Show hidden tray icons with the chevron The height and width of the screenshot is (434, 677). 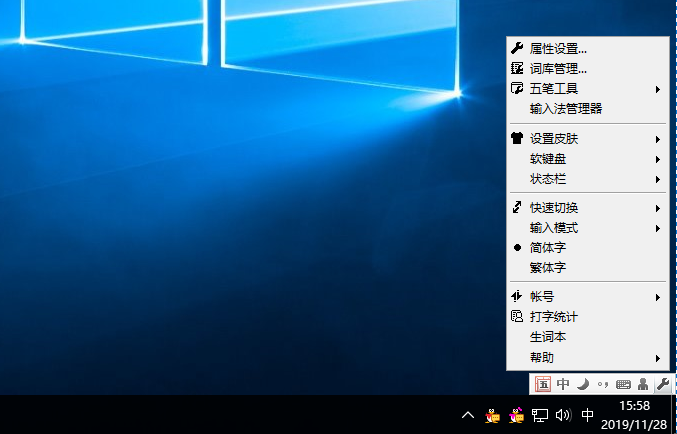[468, 415]
